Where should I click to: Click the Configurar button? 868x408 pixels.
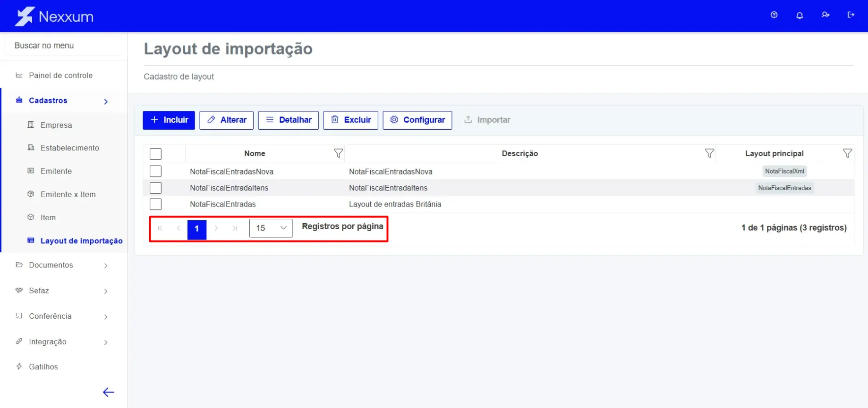417,120
